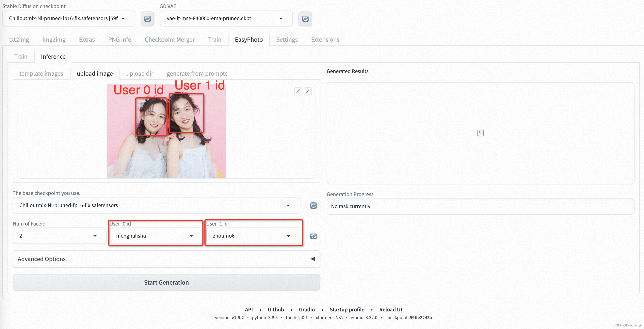
Task: Click the delete/close icon on uploaded image
Action: (x=308, y=91)
